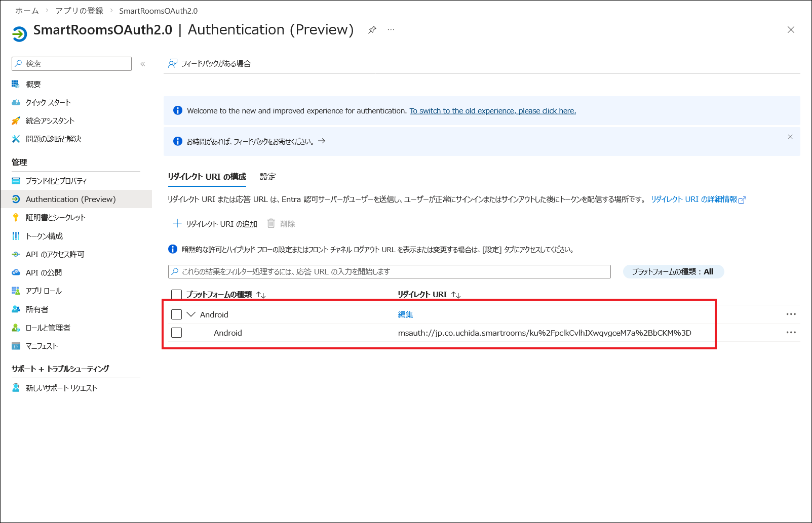Toggle the select-all checkbox in table header

click(x=176, y=295)
